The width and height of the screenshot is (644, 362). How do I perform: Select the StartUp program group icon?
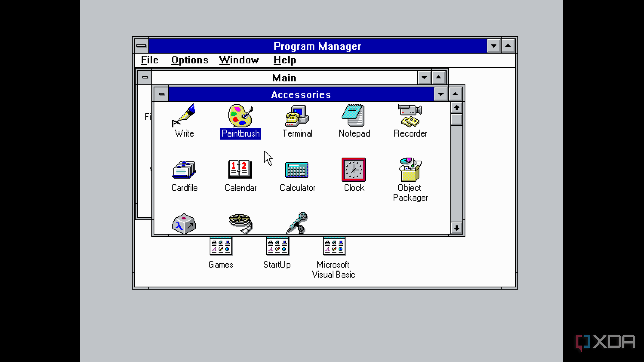point(277,246)
